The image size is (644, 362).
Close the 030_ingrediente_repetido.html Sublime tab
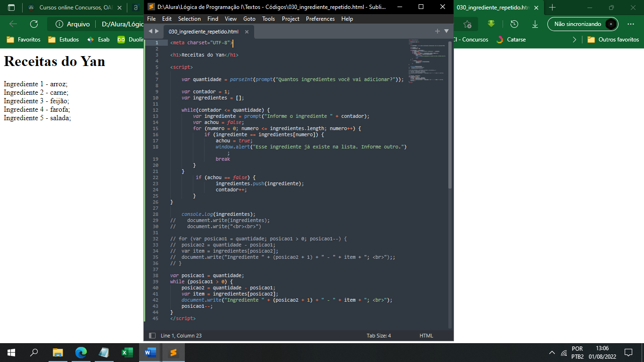[x=247, y=32]
